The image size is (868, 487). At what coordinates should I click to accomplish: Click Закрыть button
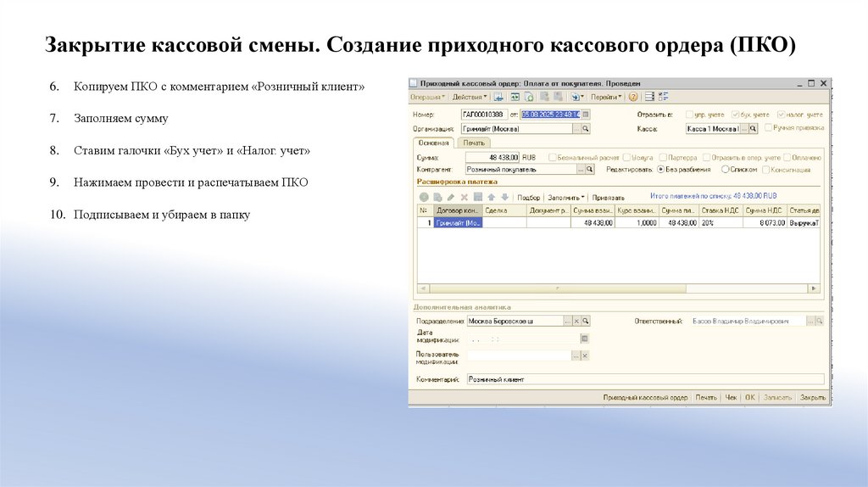click(x=812, y=397)
